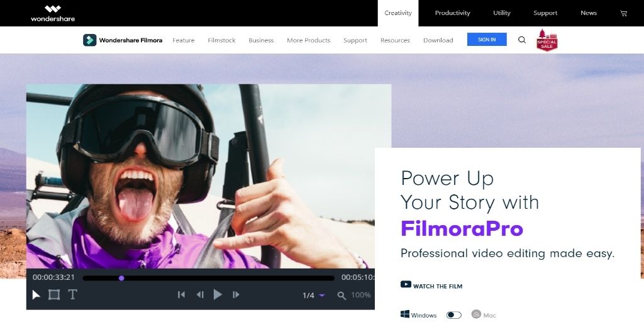
Task: Click the zoom magnifier in player
Action: pyautogui.click(x=341, y=296)
